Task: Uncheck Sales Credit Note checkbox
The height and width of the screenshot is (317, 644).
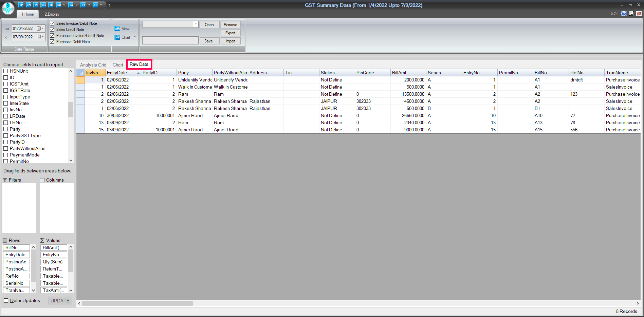Action: (52, 30)
